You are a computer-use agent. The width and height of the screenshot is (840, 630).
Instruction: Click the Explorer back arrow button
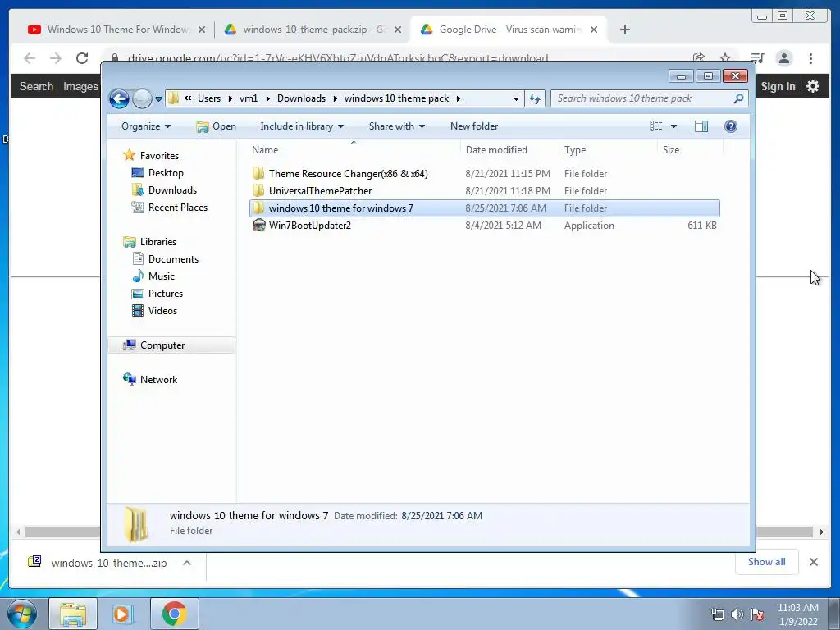point(119,98)
